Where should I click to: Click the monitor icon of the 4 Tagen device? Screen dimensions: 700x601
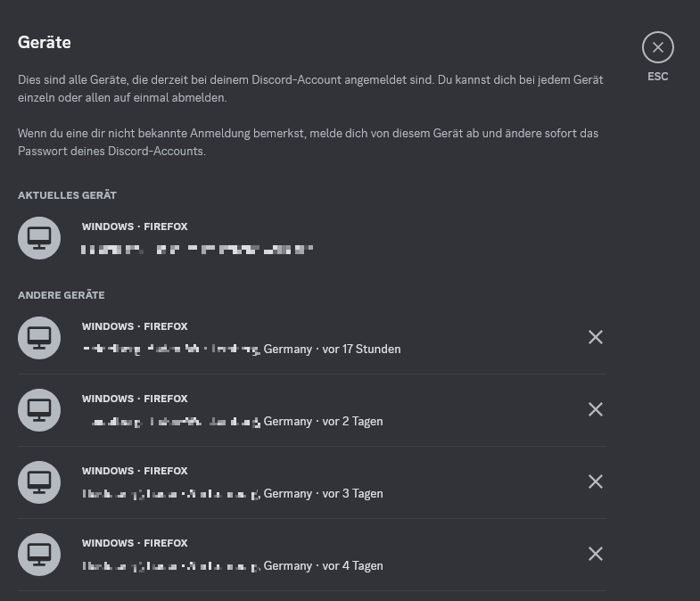pos(39,555)
